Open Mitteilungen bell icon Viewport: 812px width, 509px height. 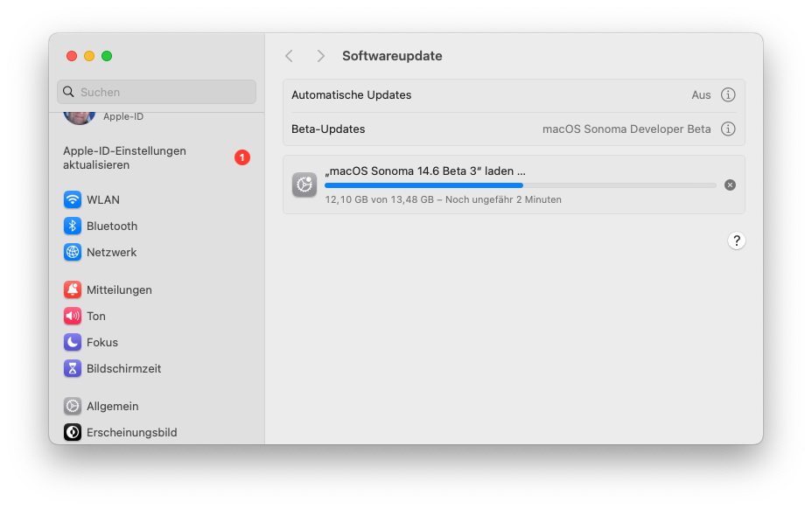(x=73, y=289)
